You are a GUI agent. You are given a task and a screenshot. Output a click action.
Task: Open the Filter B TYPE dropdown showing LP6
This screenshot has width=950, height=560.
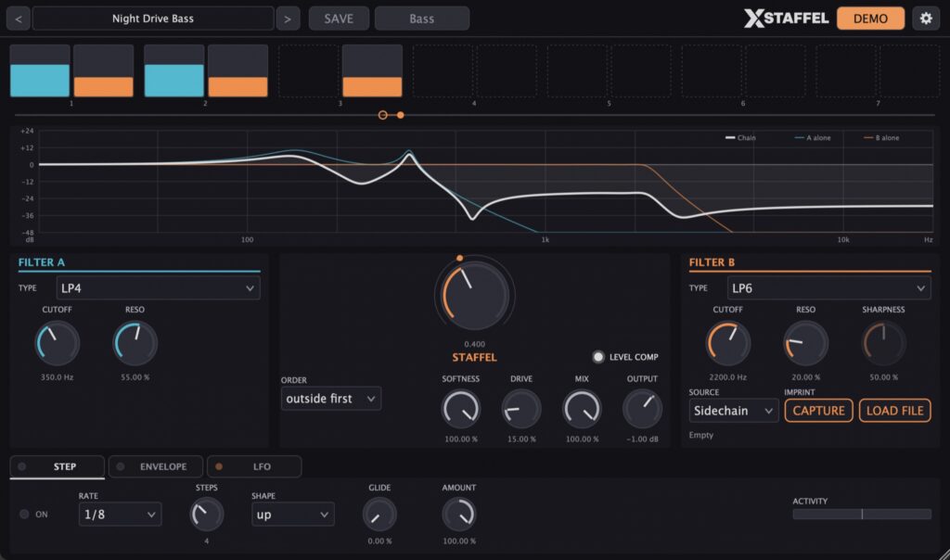tap(828, 288)
